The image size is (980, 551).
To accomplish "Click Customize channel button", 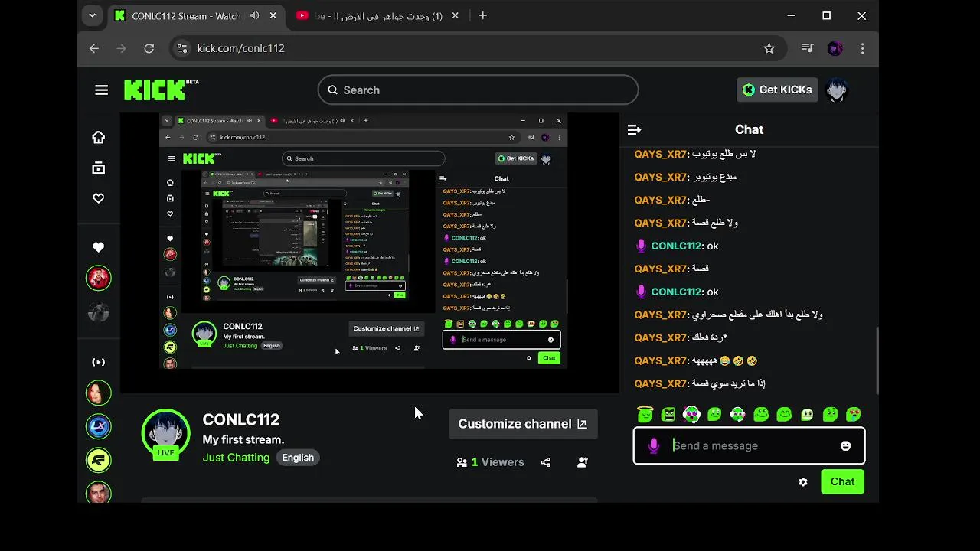I will pos(523,424).
